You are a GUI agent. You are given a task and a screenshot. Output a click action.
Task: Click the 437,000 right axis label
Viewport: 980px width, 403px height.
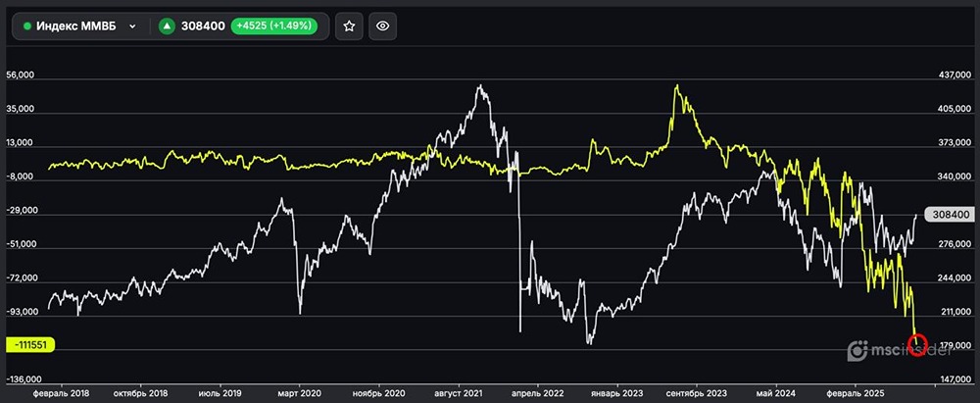[x=955, y=75]
